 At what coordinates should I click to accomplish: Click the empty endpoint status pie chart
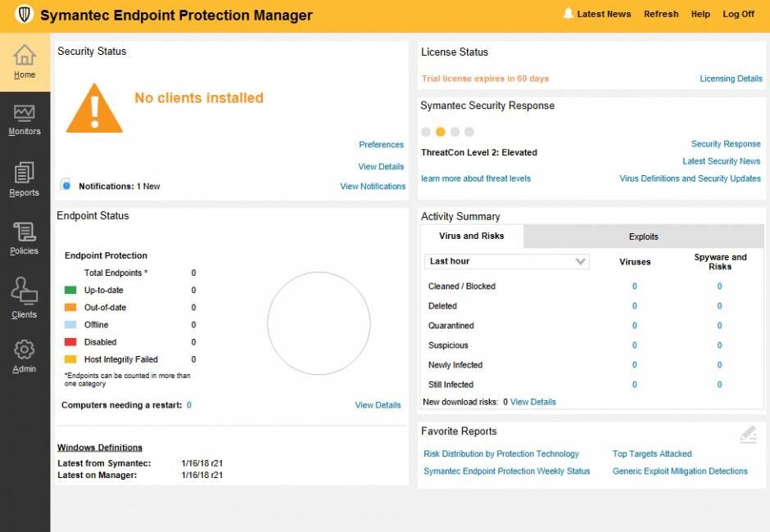tap(319, 323)
